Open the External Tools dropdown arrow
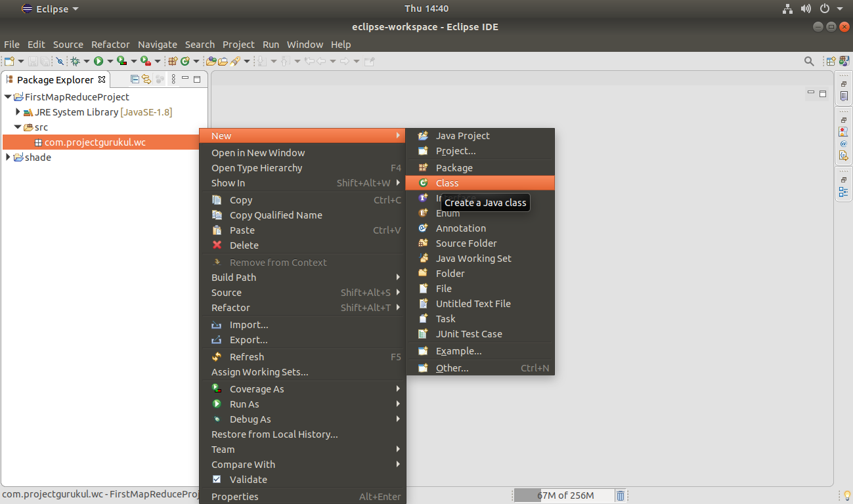 (158, 61)
